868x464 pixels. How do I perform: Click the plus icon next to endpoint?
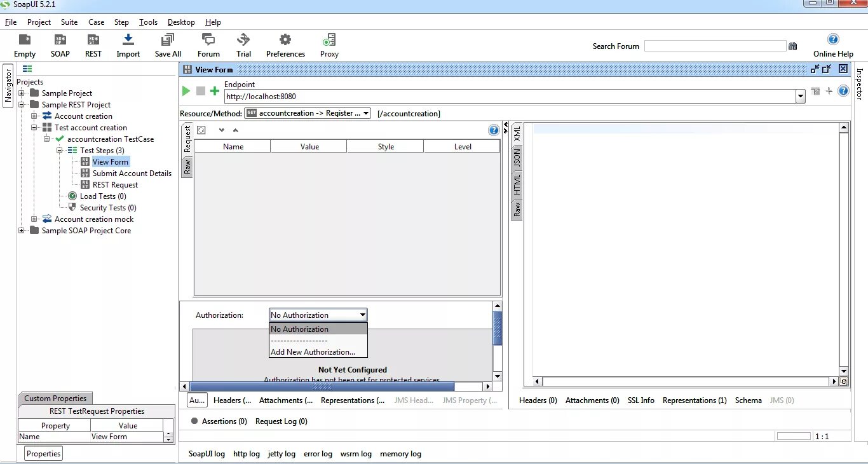coord(829,91)
